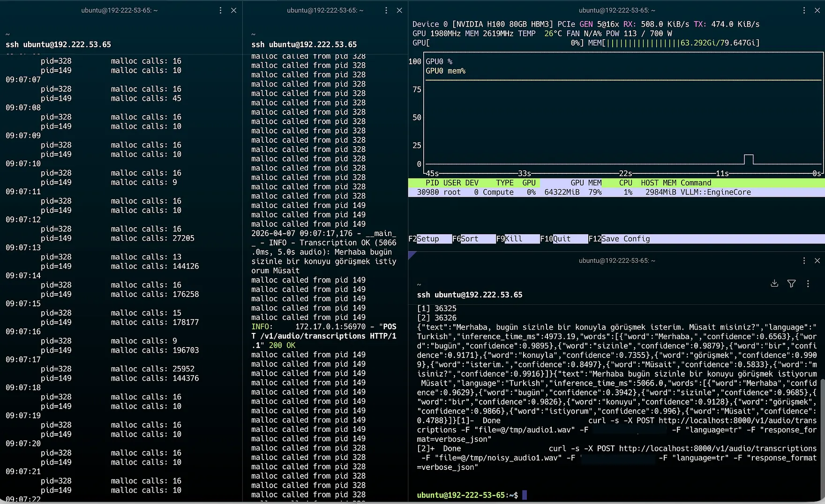The image size is (825, 504).
Task: Click the GPU monitor pane title bar text
Action: pyautogui.click(x=617, y=10)
